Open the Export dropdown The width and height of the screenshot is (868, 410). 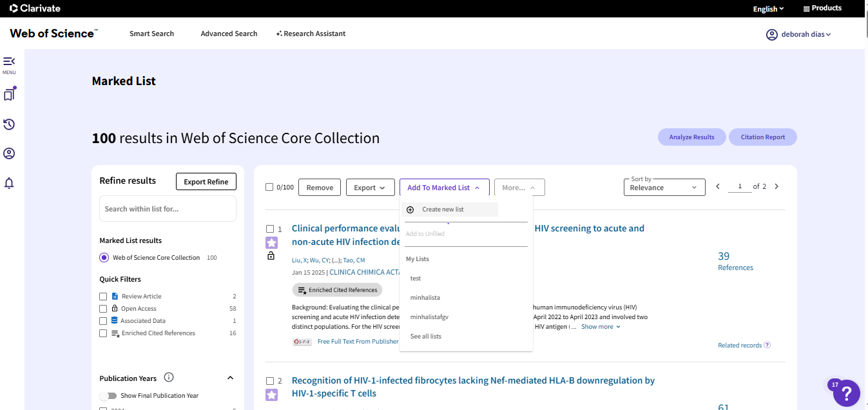tap(370, 188)
